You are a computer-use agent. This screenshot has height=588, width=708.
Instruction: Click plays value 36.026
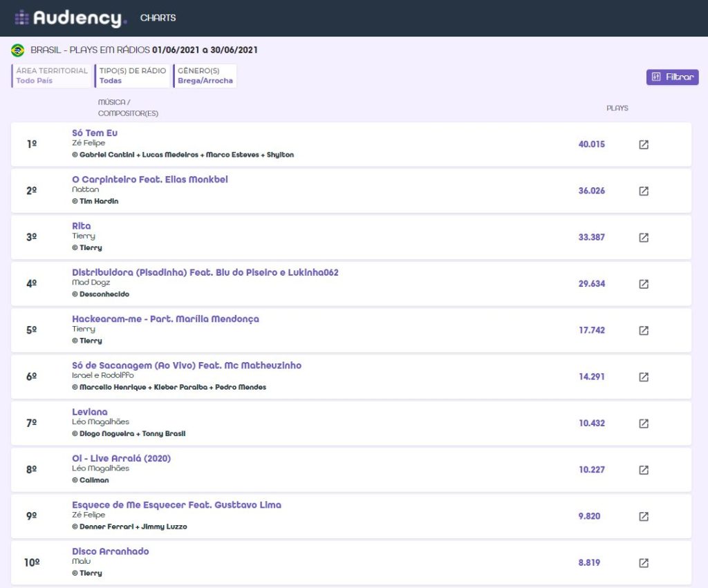(x=592, y=191)
